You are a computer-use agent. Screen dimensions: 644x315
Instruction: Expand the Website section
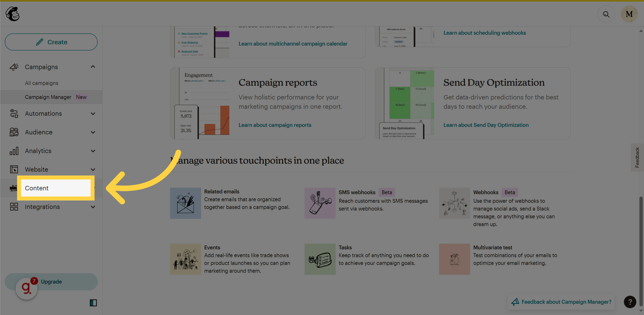coord(93,169)
